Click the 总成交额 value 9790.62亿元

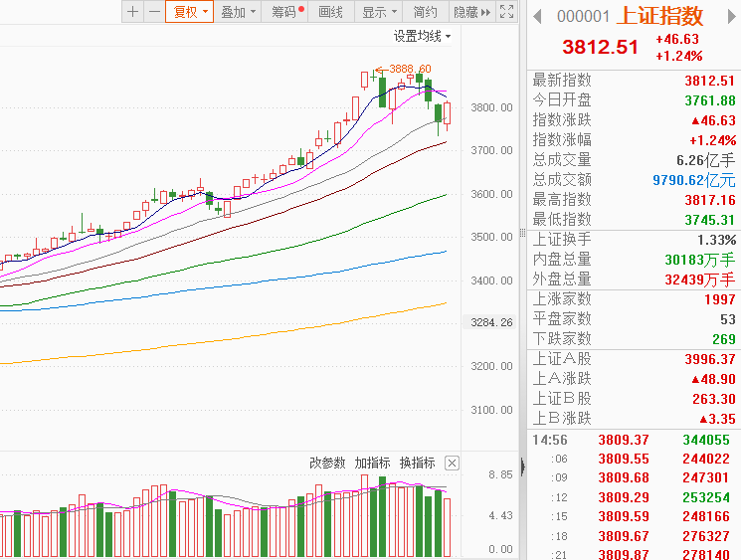[693, 180]
